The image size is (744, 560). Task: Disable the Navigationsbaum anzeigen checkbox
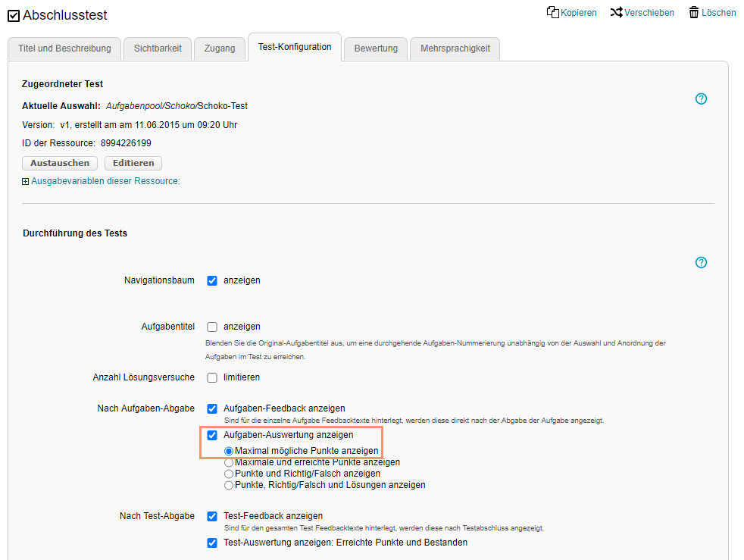pyautogui.click(x=212, y=280)
